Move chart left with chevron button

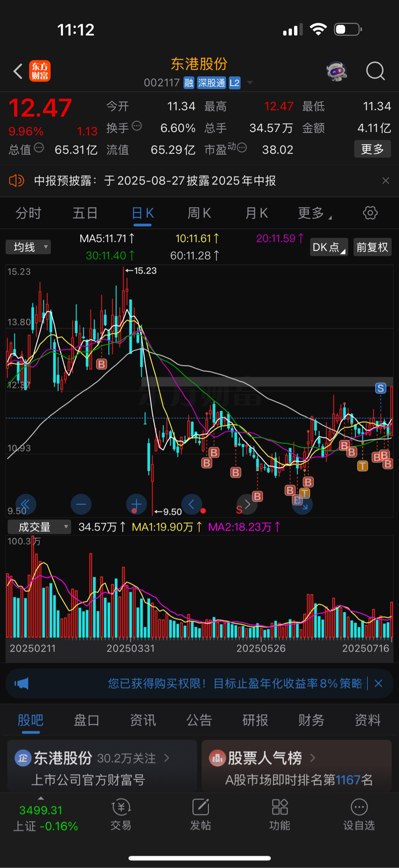191,504
